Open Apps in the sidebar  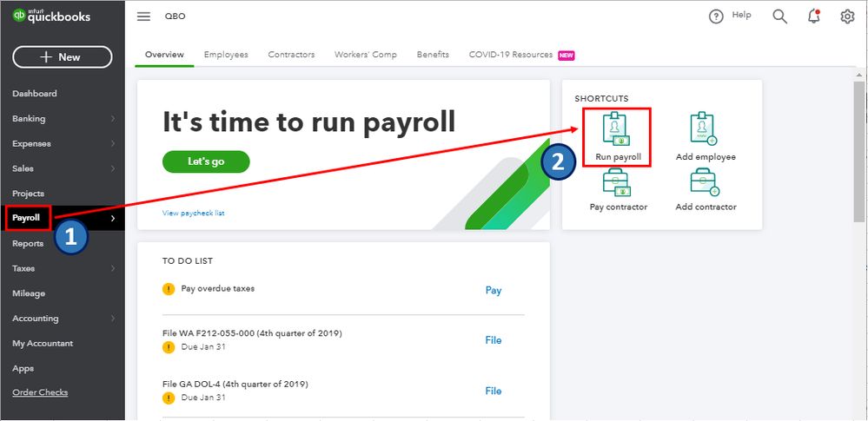pos(23,369)
